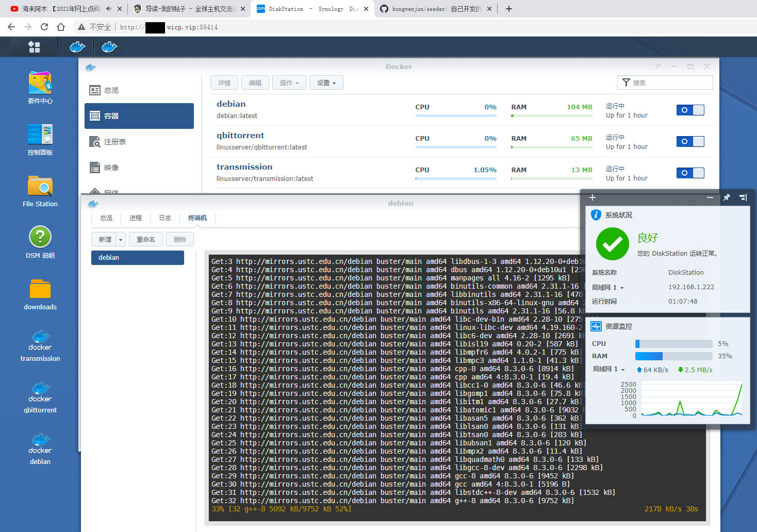
Task: Select the debian terminal session in list
Action: (x=138, y=258)
